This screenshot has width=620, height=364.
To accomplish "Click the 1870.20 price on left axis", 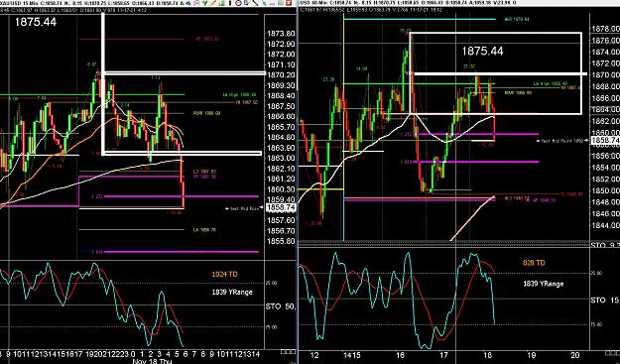I will [281, 75].
